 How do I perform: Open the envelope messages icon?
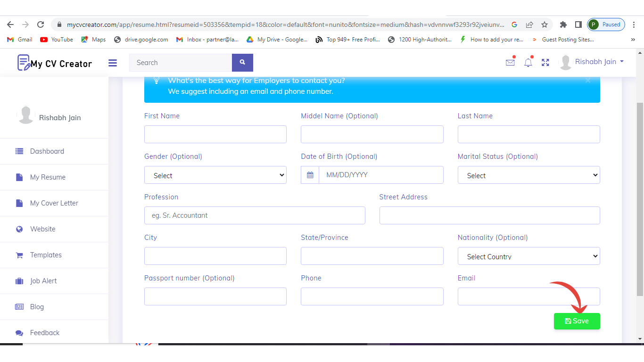(x=510, y=62)
